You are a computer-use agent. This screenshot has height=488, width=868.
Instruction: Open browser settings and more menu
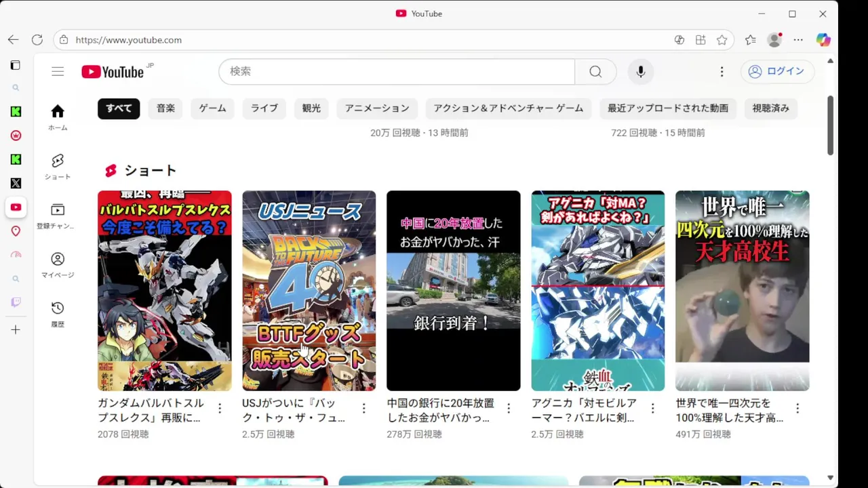click(798, 40)
